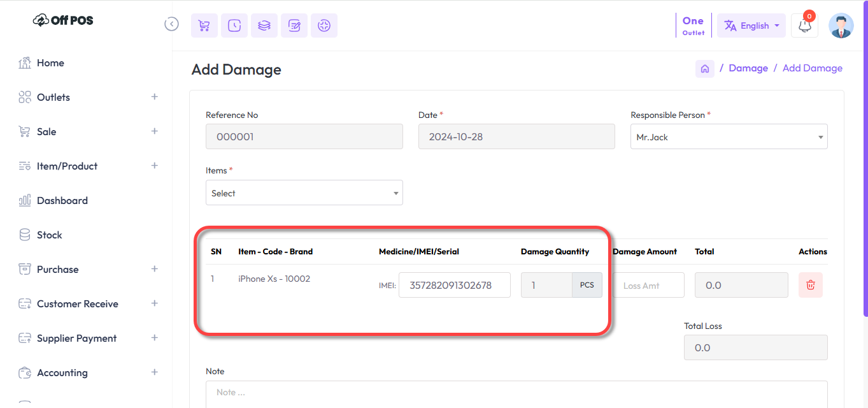The height and width of the screenshot is (408, 868).
Task: Click the Reference No field
Action: [x=304, y=136]
